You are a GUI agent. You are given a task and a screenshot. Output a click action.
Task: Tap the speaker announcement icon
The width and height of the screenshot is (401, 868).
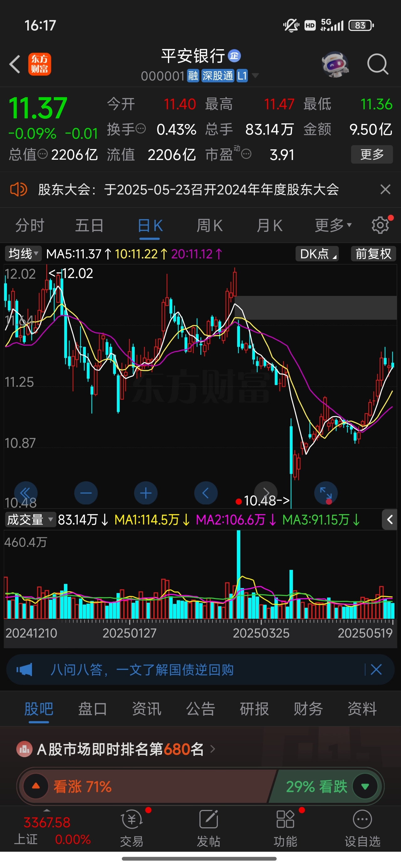point(18,189)
